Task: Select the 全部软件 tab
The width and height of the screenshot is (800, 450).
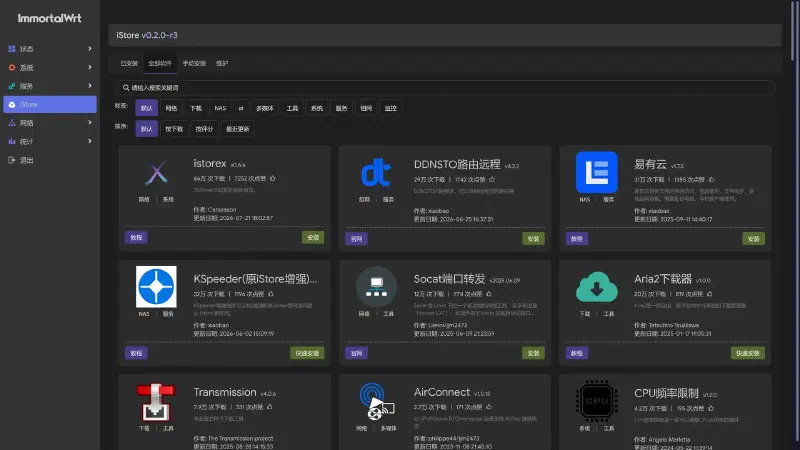Action: 160,64
